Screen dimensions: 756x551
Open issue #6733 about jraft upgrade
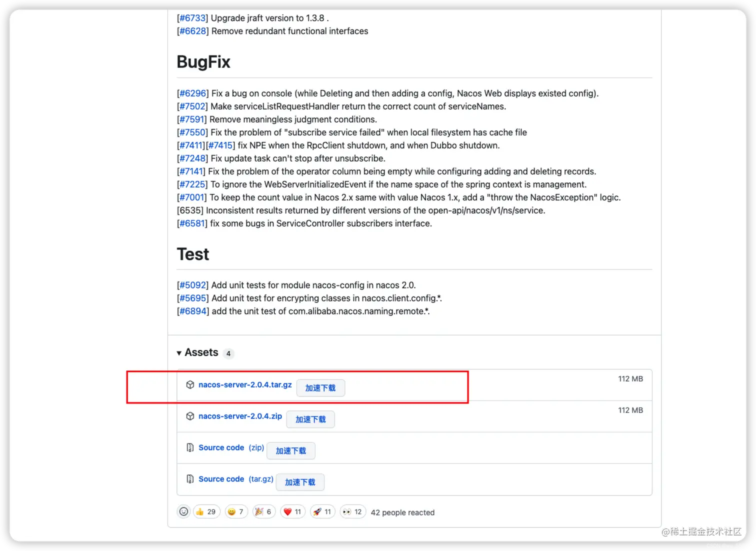(192, 18)
